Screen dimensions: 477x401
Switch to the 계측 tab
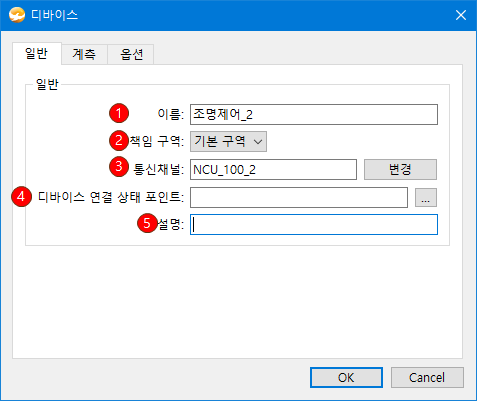84,54
